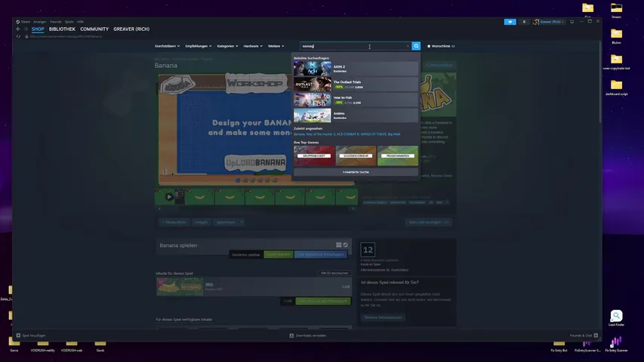Click the Erweiterte Suche button

[356, 172]
